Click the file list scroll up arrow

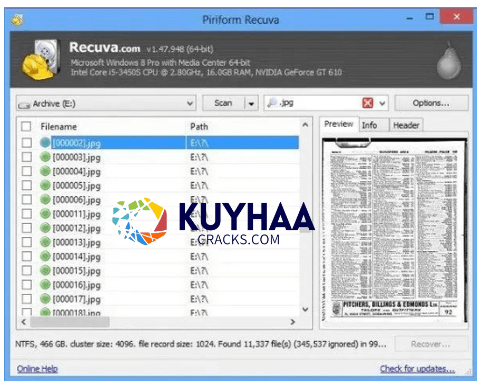[x=305, y=125]
